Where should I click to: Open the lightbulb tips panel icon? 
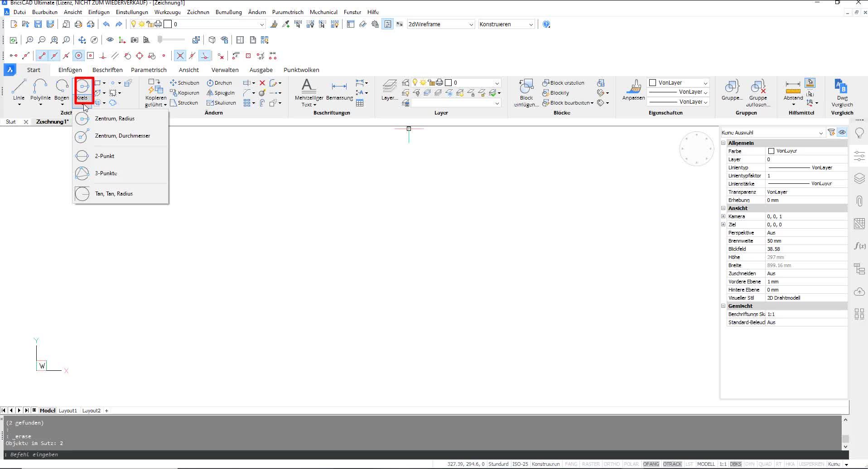click(x=859, y=133)
